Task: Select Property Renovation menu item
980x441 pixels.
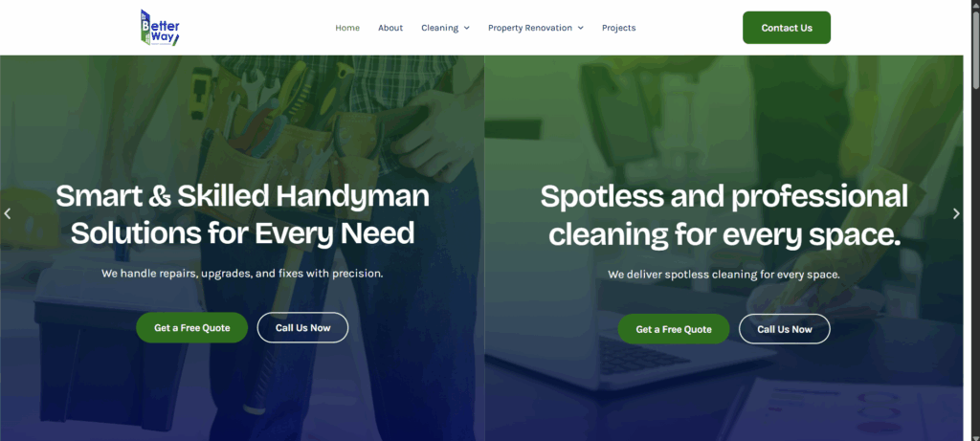Action: (x=530, y=28)
